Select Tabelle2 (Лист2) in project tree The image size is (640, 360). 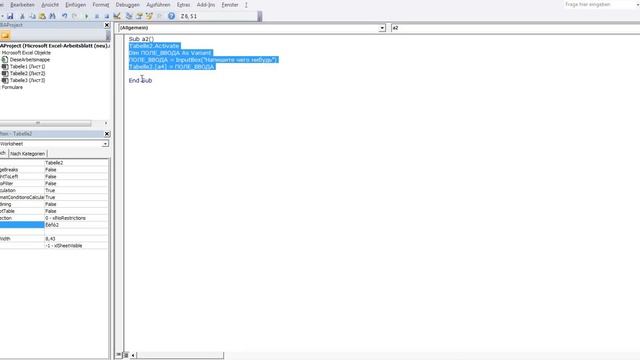pos(27,73)
